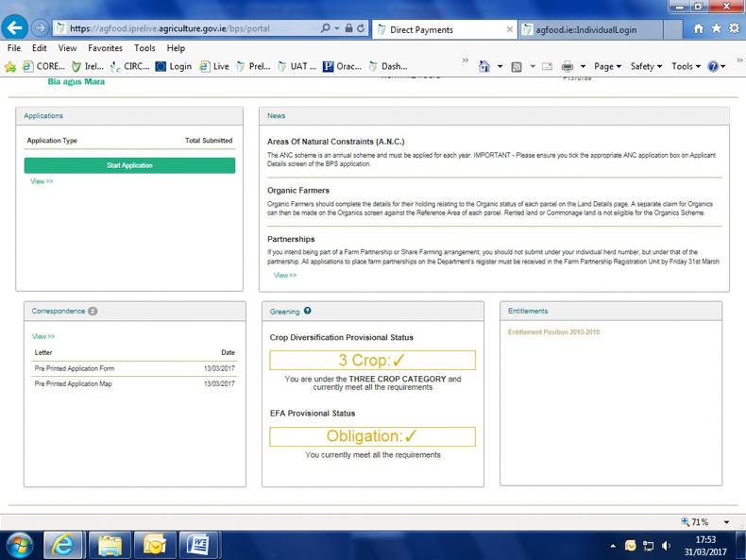Viewport: 746px width, 560px height.
Task: Click the Start Application button
Action: click(x=129, y=165)
